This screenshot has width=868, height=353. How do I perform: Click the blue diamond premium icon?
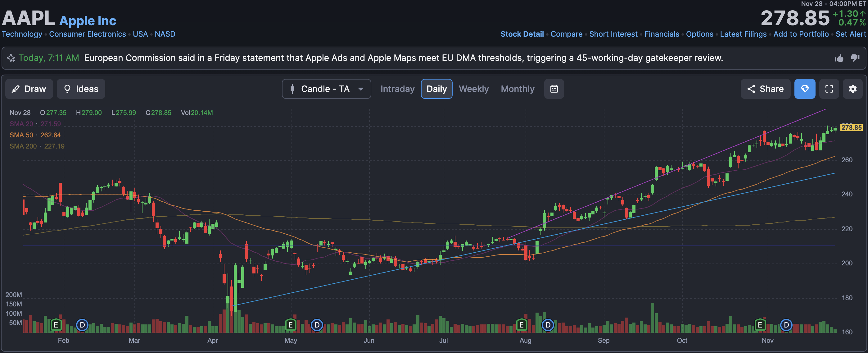click(805, 89)
